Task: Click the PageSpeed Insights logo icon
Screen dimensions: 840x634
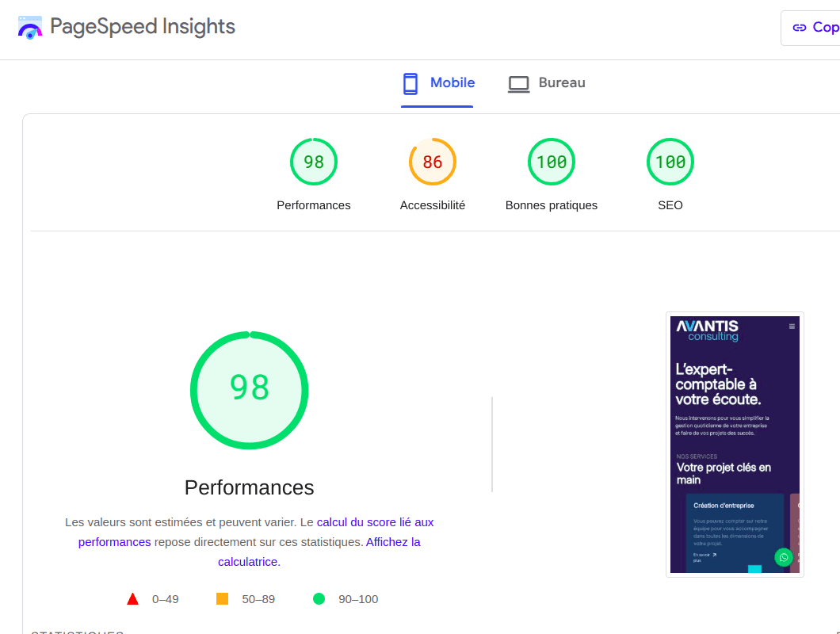Action: [x=30, y=27]
